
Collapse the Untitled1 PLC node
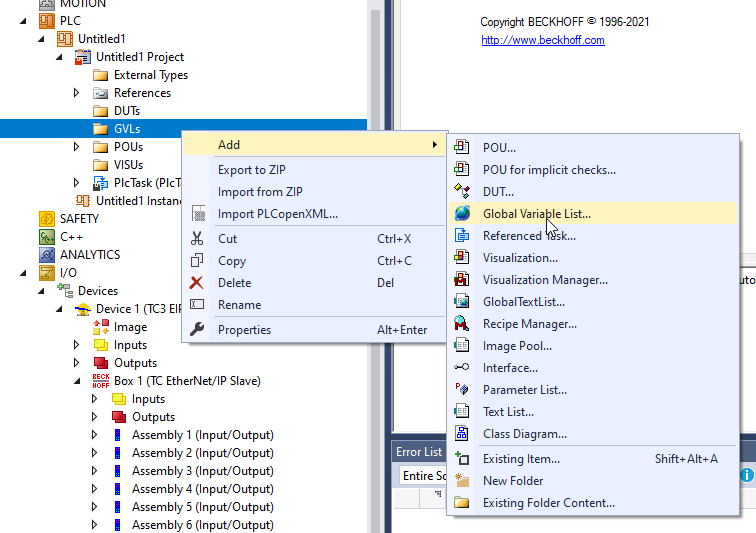(41, 39)
